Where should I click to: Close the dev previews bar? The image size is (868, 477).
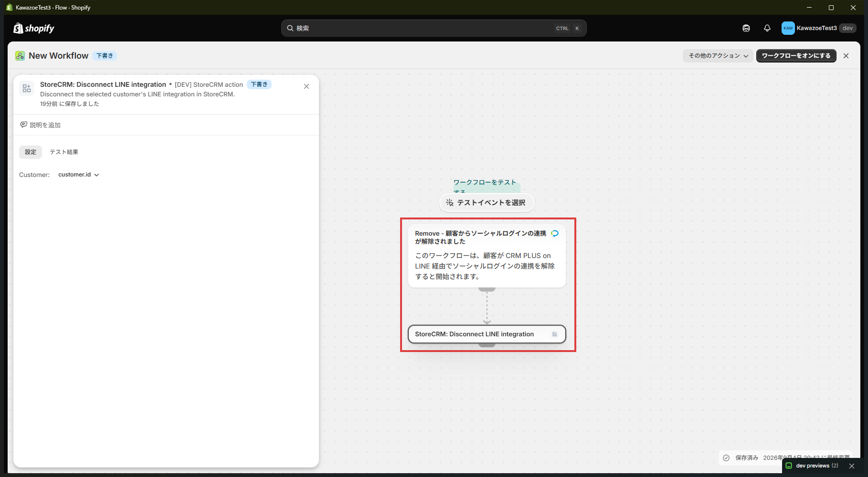pyautogui.click(x=852, y=466)
